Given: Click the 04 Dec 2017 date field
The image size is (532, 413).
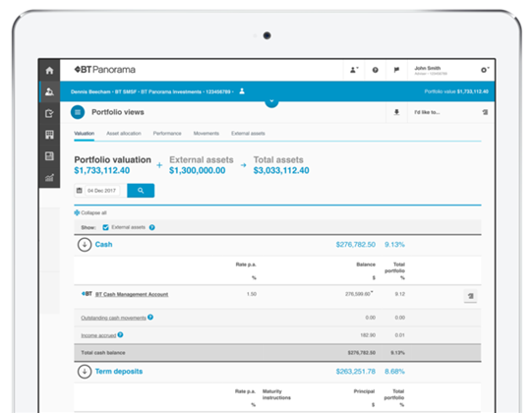Looking at the screenshot, I should (x=102, y=191).
